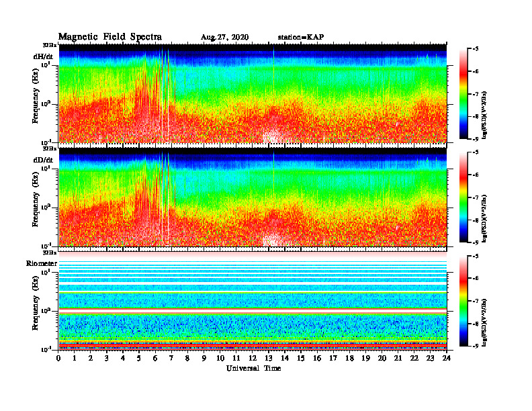Click hour tick label "8" on time axis
This screenshot has height=411, width=532.
[x=187, y=358]
